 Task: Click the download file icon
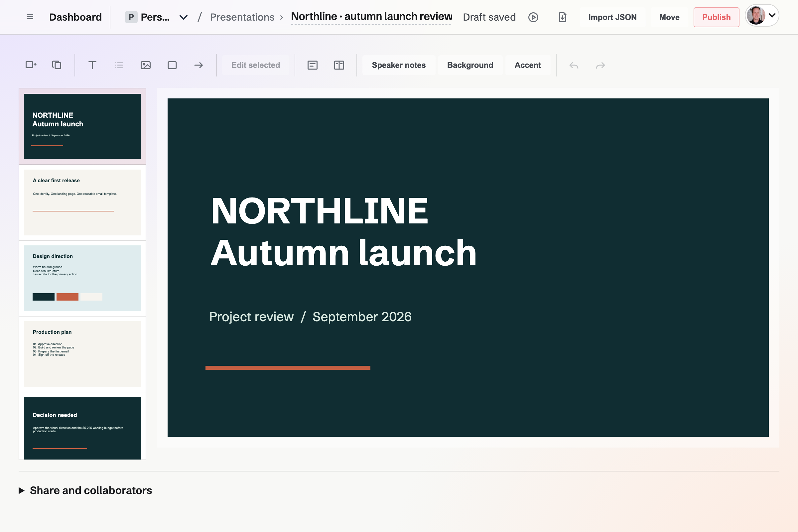[563, 17]
